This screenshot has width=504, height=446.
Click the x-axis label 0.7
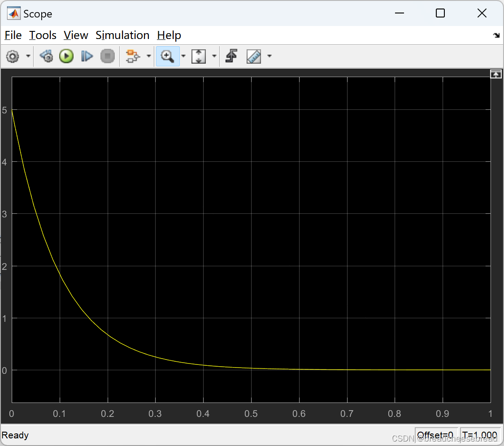click(x=347, y=414)
